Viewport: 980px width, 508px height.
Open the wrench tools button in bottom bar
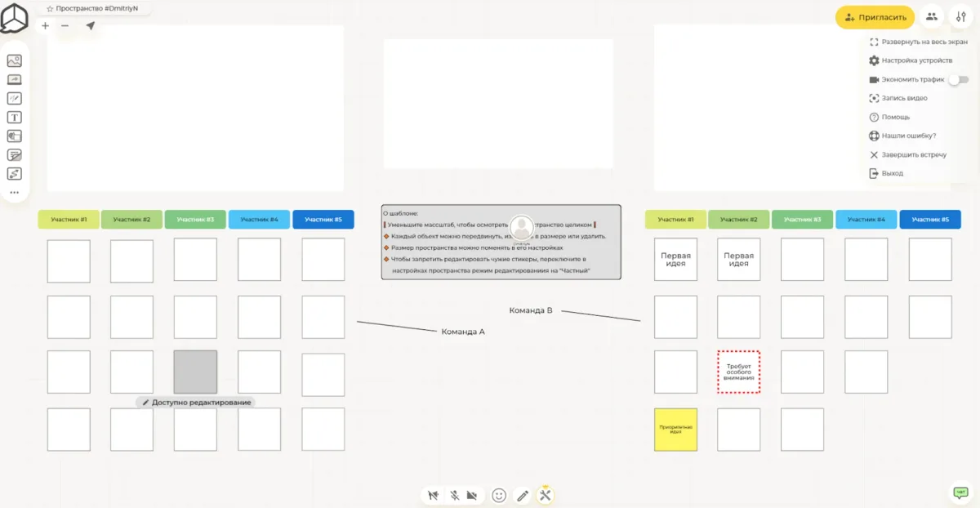546,495
